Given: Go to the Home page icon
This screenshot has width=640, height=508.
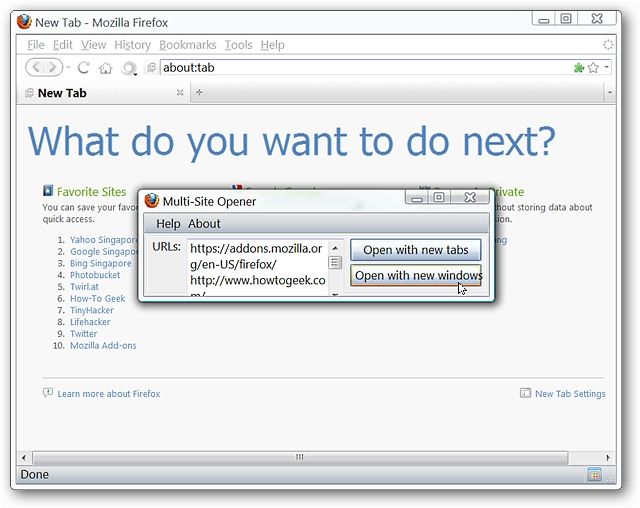Looking at the screenshot, I should [106, 68].
